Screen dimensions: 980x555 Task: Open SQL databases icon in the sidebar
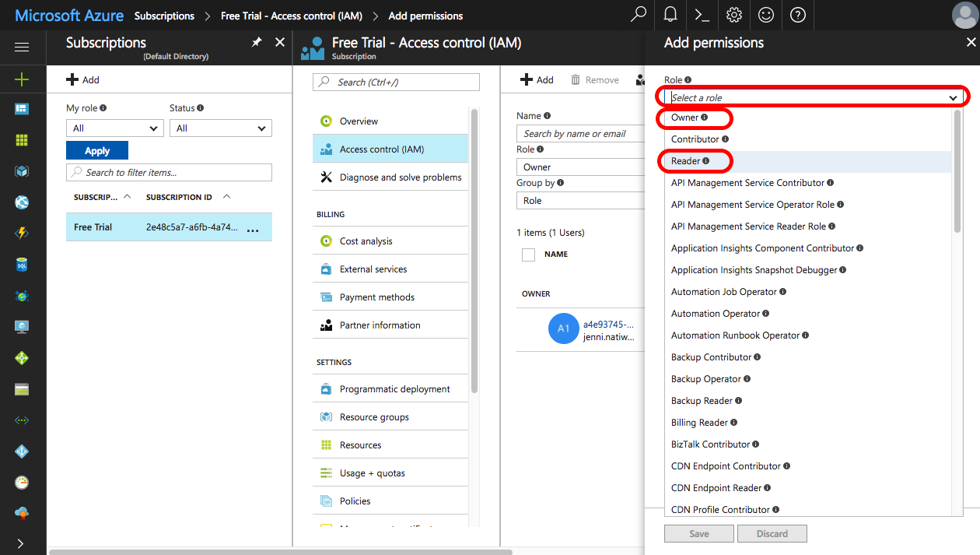pyautogui.click(x=22, y=265)
